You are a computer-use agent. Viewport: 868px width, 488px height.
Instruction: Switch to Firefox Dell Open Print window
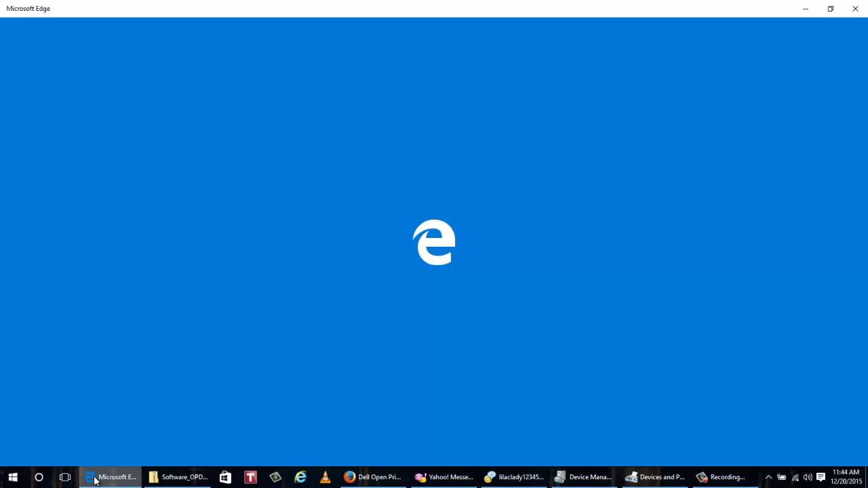point(372,477)
